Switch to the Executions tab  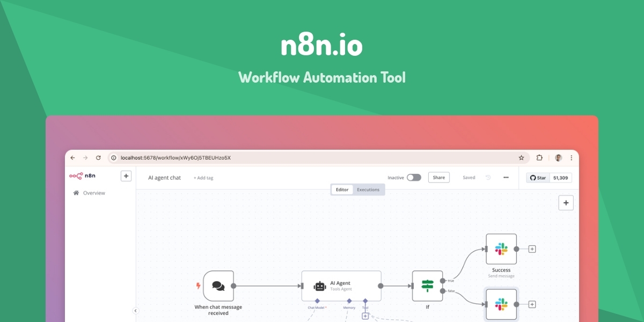369,189
